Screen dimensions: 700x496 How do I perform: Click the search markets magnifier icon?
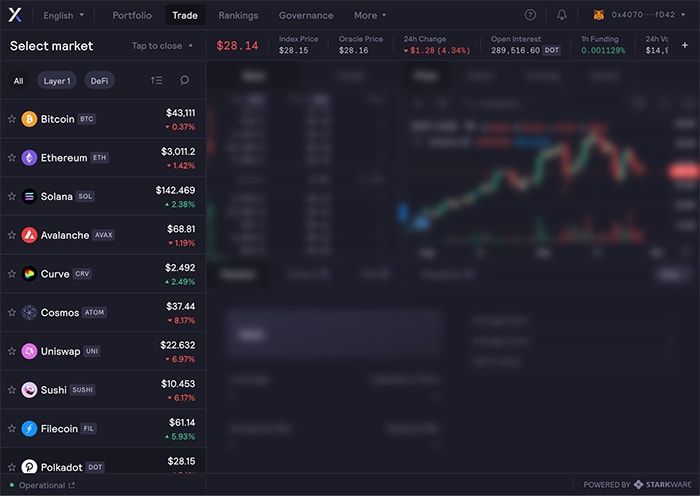coord(184,80)
